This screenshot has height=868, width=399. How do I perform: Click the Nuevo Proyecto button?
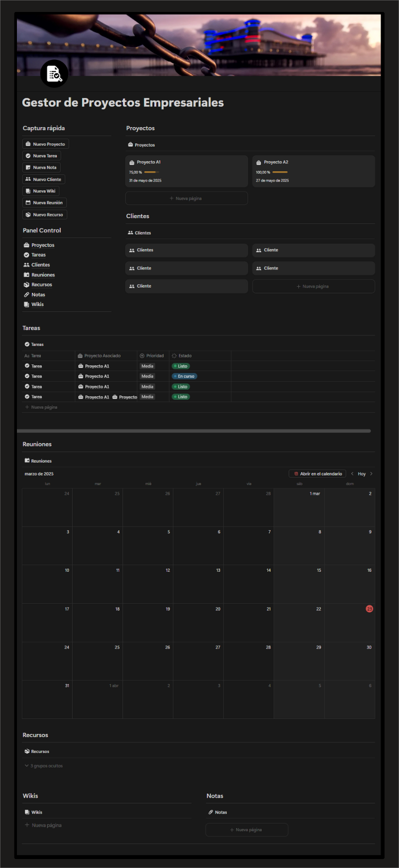45,144
